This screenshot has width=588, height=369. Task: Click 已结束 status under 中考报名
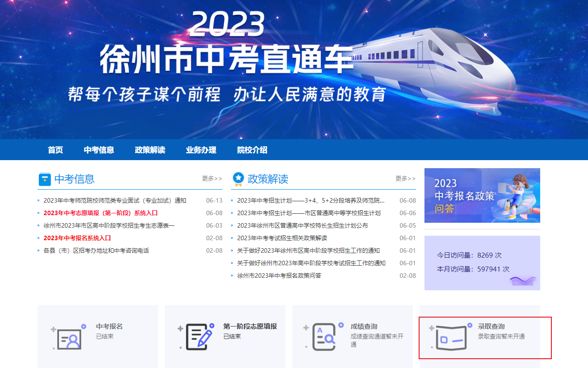[105, 336]
